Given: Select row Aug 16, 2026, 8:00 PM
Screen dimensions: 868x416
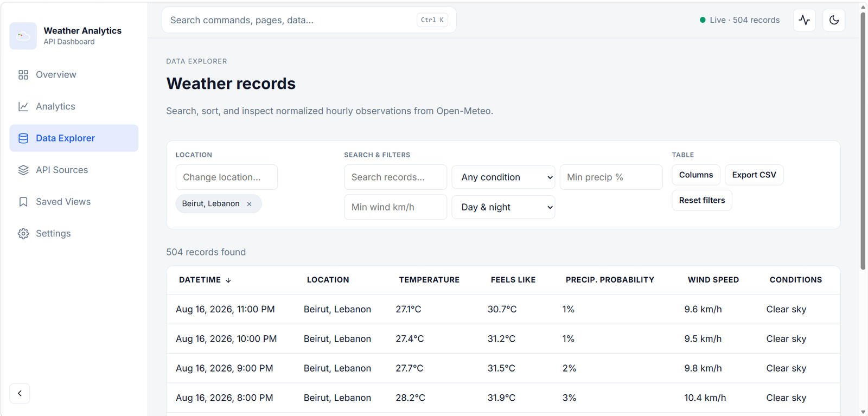Looking at the screenshot, I should click(x=503, y=398).
